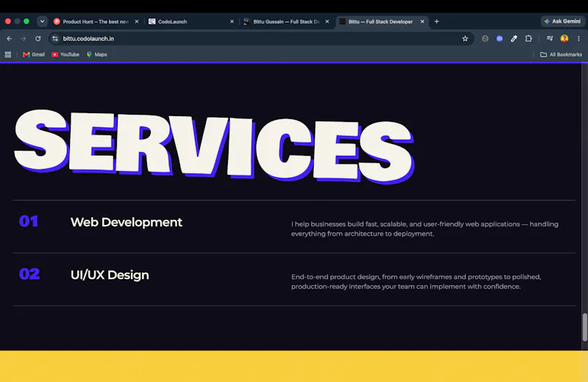Reload the current page
Viewport: 588px width, 382px height.
(x=38, y=39)
